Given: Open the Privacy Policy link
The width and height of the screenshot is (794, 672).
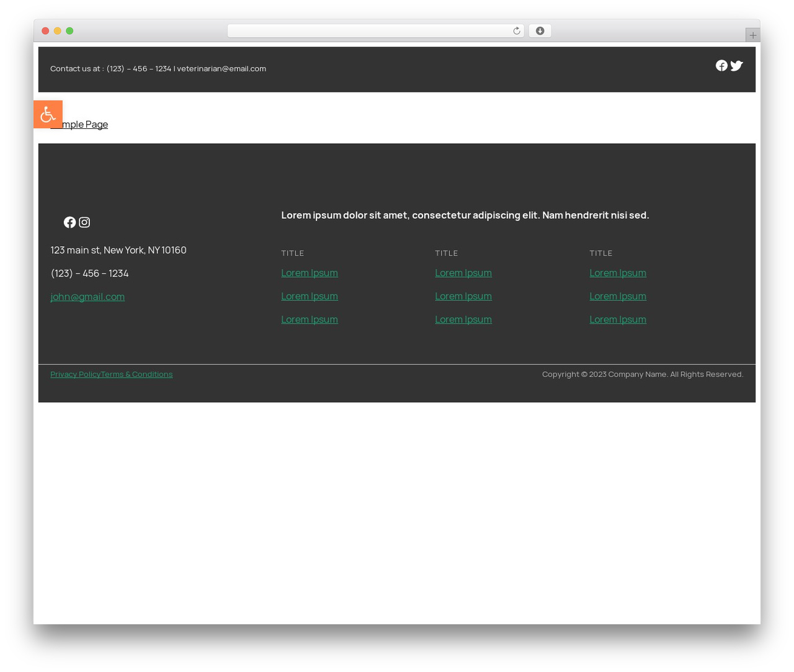Looking at the screenshot, I should (x=75, y=374).
